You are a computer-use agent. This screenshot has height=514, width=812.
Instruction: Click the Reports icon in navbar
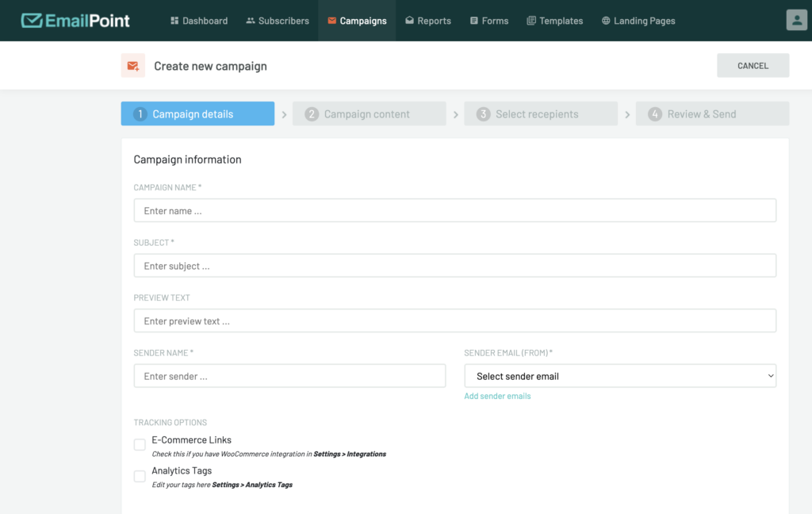409,21
